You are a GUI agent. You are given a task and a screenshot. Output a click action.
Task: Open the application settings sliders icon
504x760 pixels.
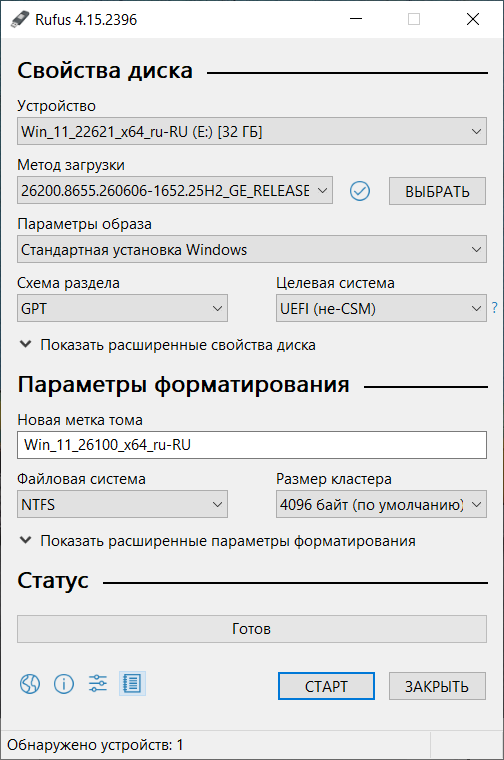[x=98, y=684]
